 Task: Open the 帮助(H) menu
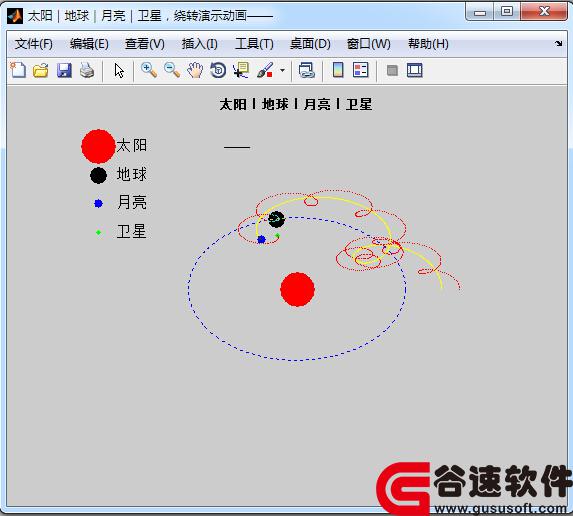[428, 44]
